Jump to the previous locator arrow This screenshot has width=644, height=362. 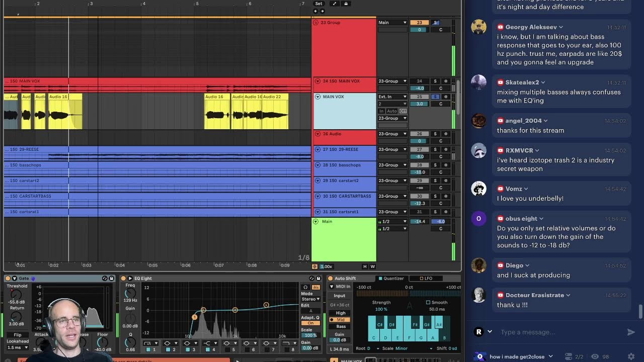315,11
